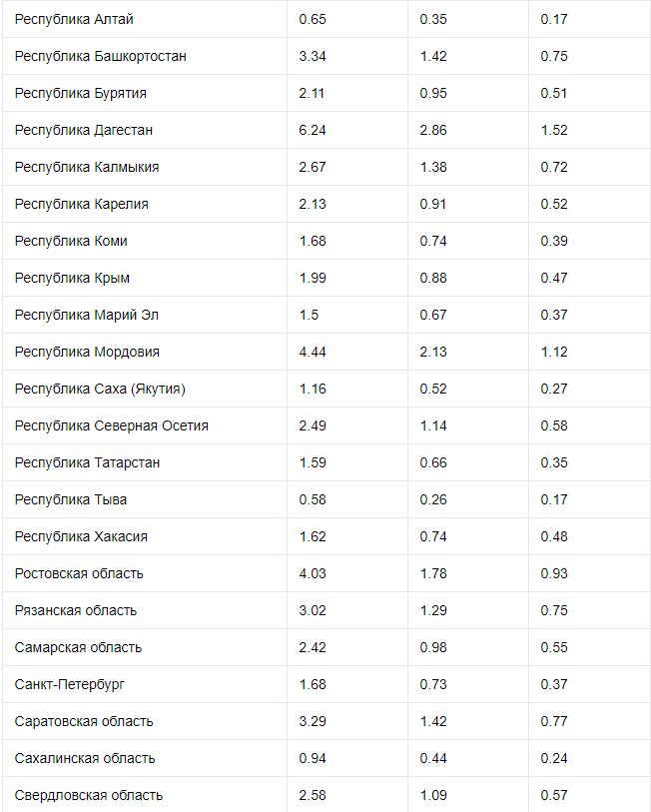The height and width of the screenshot is (812, 651).
Task: Select value 3.02 for Рязанская область
Action: (313, 610)
